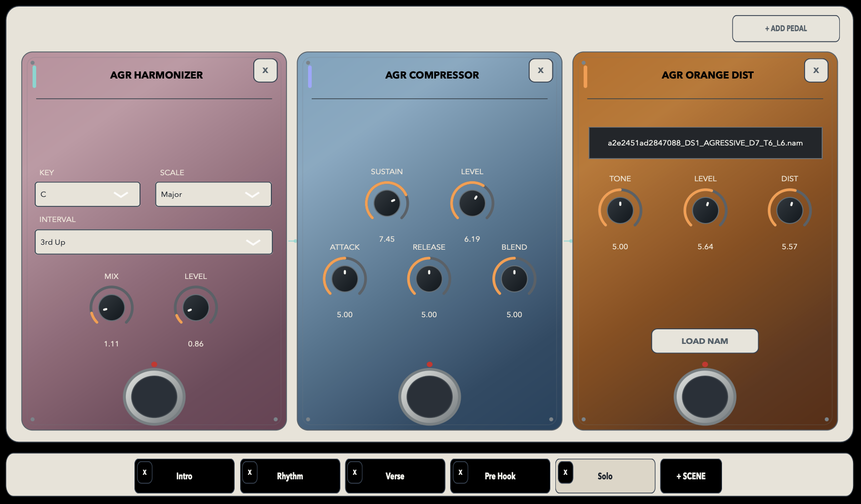Click the + SCENE button
The height and width of the screenshot is (504, 861).
[691, 476]
